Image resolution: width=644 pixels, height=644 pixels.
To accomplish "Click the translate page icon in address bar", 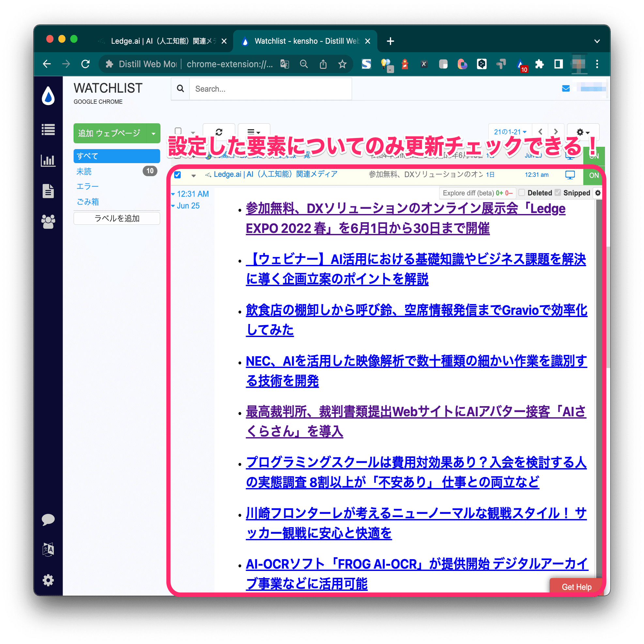I will (x=285, y=64).
